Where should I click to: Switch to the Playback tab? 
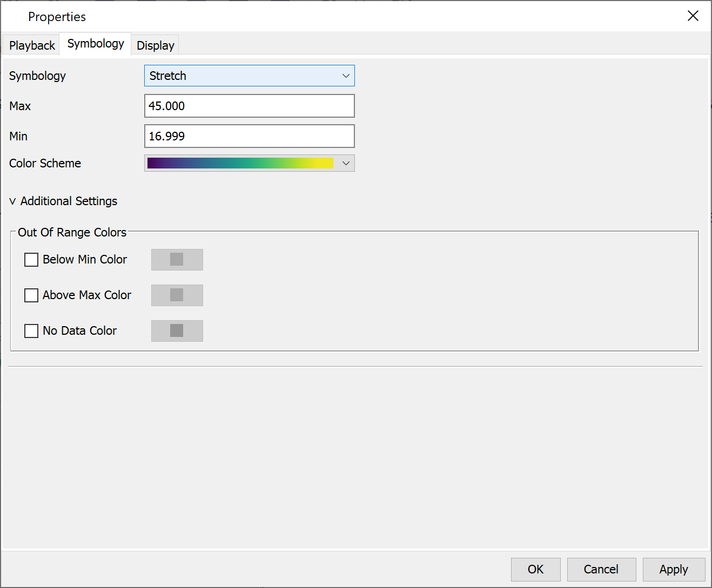coord(32,45)
